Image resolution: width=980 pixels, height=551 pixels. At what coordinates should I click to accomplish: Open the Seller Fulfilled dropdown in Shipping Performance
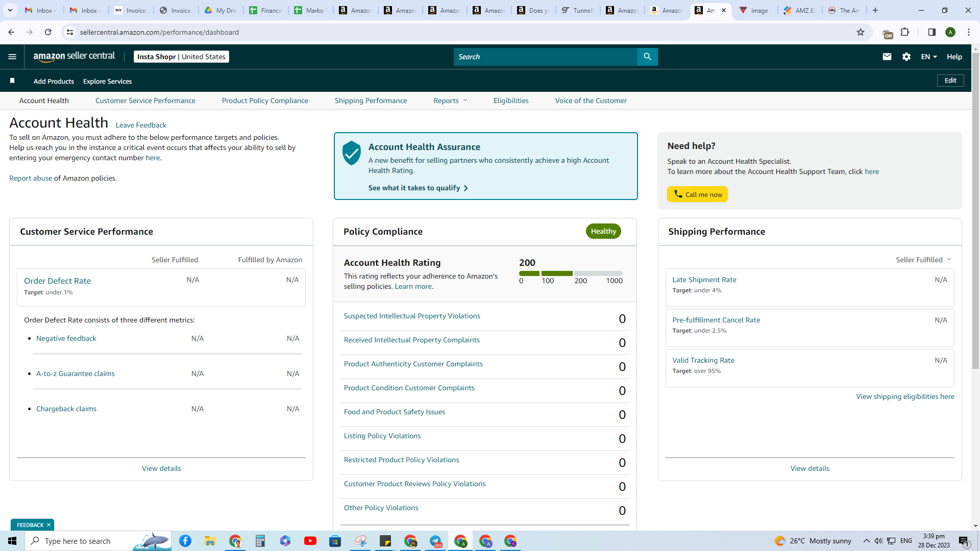924,260
